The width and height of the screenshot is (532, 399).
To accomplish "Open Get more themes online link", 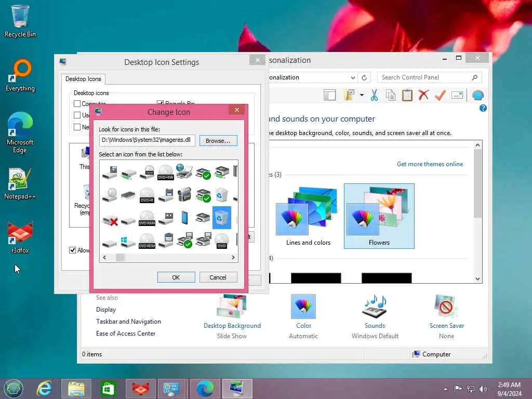I will click(430, 164).
